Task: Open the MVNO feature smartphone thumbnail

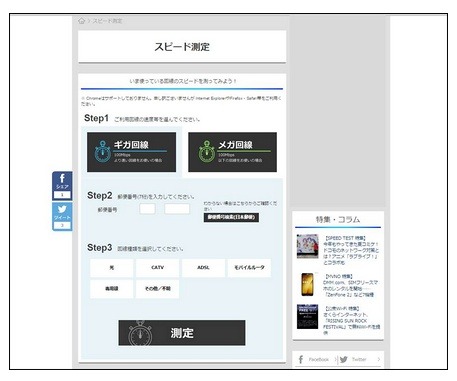Action: pyautogui.click(x=307, y=284)
